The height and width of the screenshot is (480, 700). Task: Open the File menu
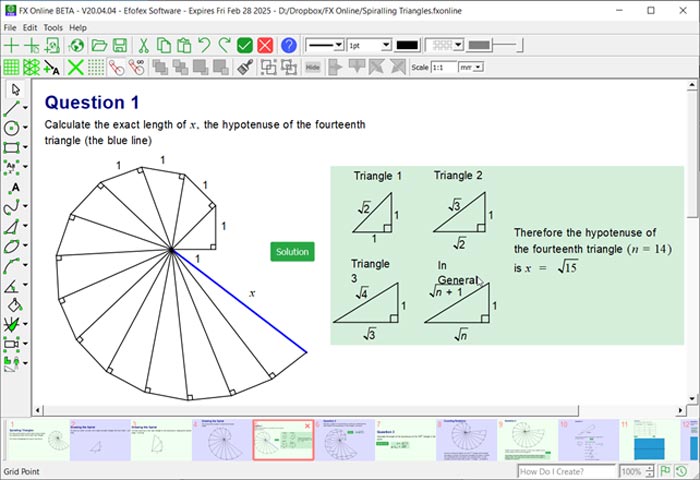10,28
